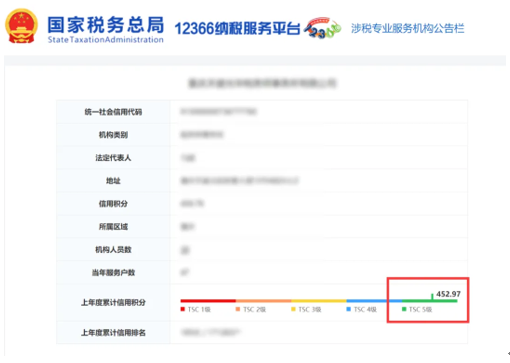Click the red TSC 1级 legend swatch
The height and width of the screenshot is (363, 510).
pos(183,309)
